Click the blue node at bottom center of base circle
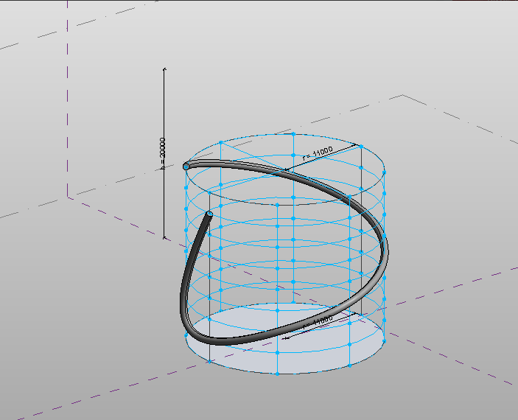Viewport: 518px width, 420px height. point(276,374)
